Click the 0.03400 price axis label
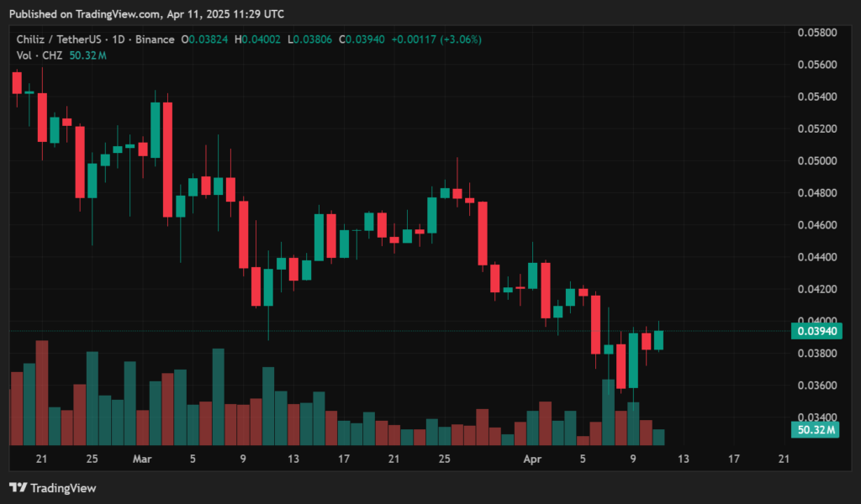Viewport: 861px width, 504px height. click(816, 417)
